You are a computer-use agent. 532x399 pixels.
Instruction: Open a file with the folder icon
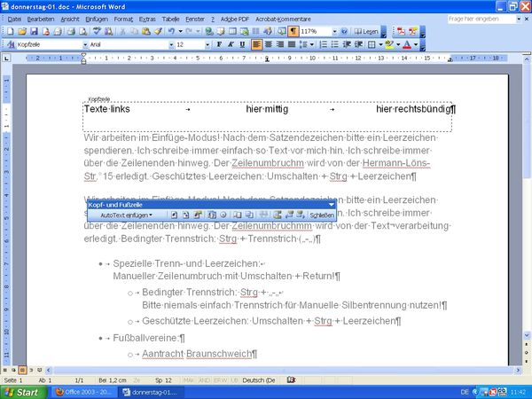[22, 32]
